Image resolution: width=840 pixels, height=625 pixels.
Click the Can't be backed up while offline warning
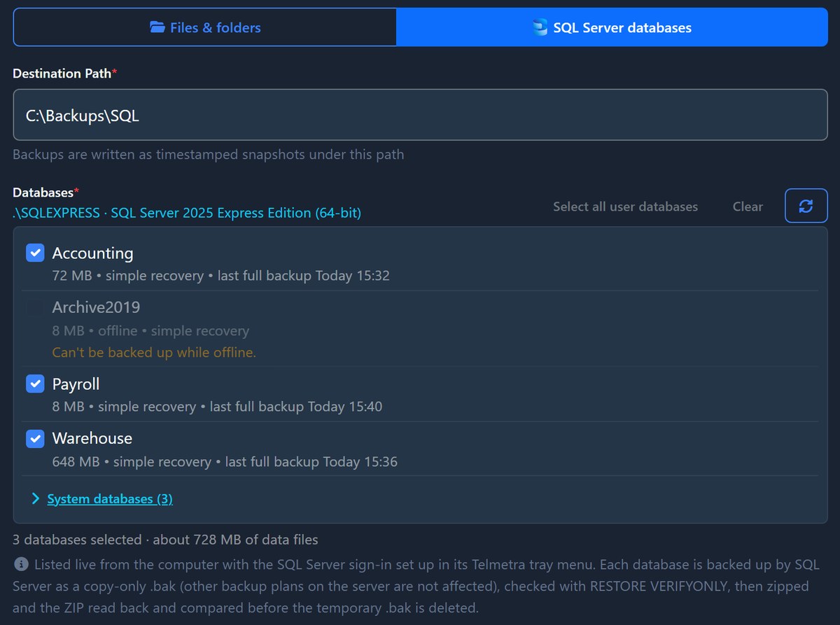(x=154, y=352)
